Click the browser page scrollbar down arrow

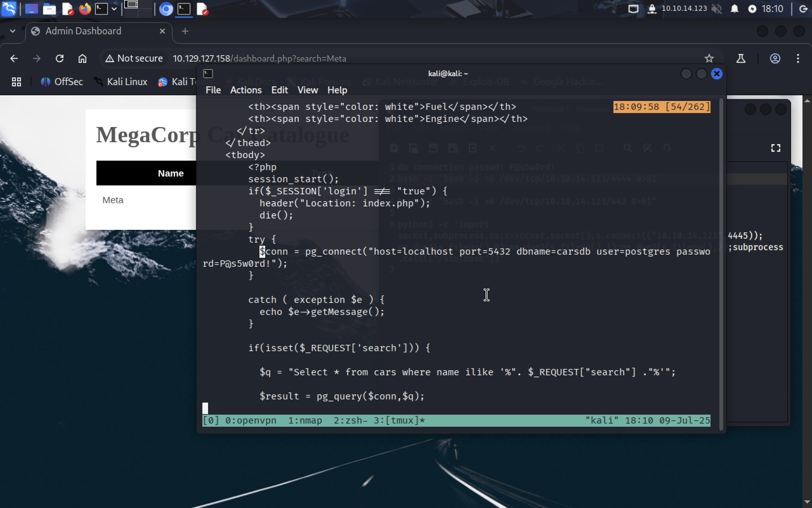[x=807, y=502]
